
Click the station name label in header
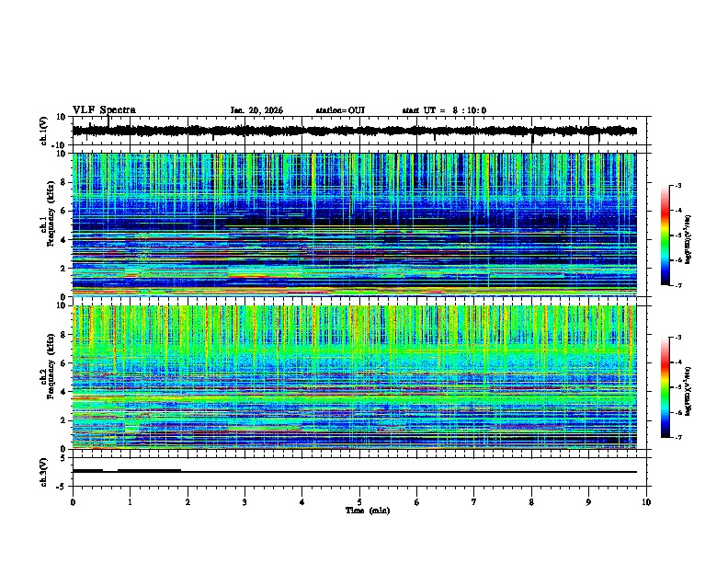click(340, 110)
